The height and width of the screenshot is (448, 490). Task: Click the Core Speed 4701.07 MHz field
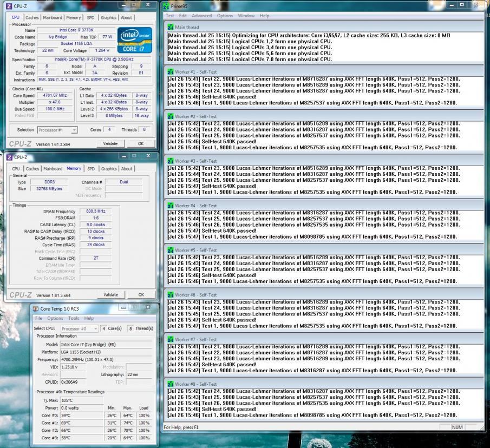(55, 95)
